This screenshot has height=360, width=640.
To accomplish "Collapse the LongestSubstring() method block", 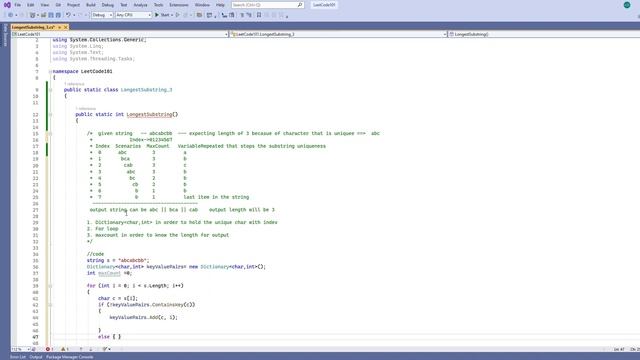I will coord(50,115).
